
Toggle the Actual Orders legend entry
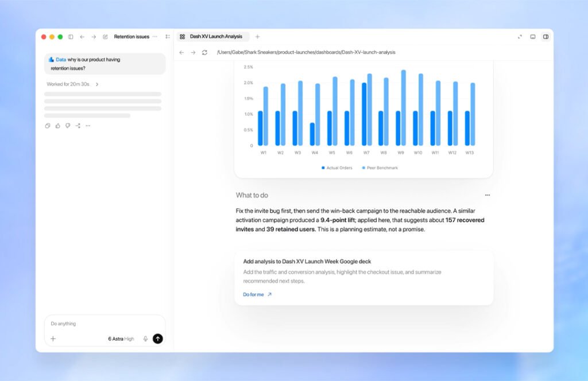336,168
